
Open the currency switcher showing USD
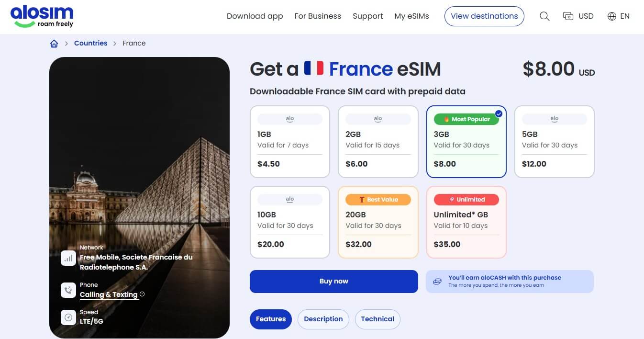578,16
